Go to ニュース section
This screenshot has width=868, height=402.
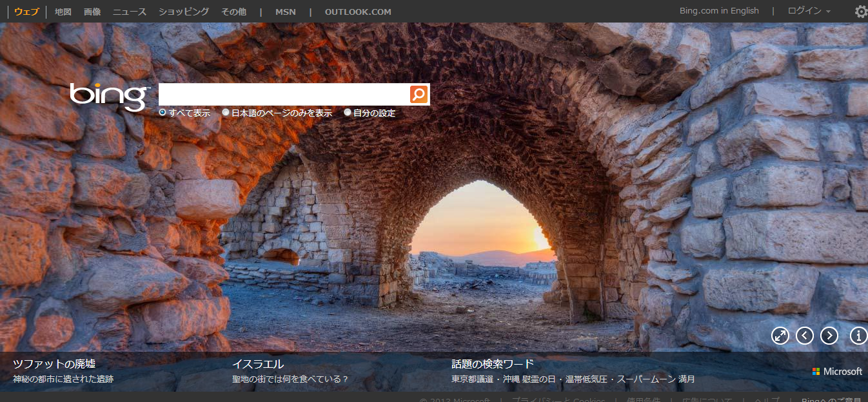pyautogui.click(x=130, y=12)
